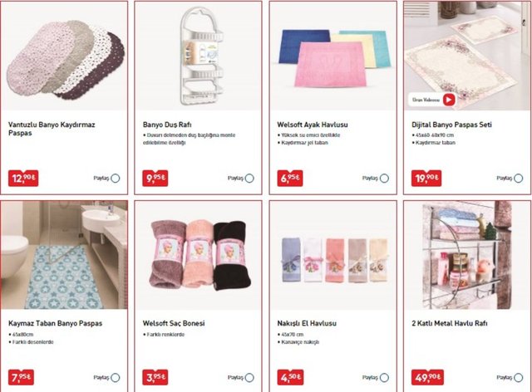532x392 pixels.
Task: Click the 3,95 price tag on hair bonnet
Action: 155,377
